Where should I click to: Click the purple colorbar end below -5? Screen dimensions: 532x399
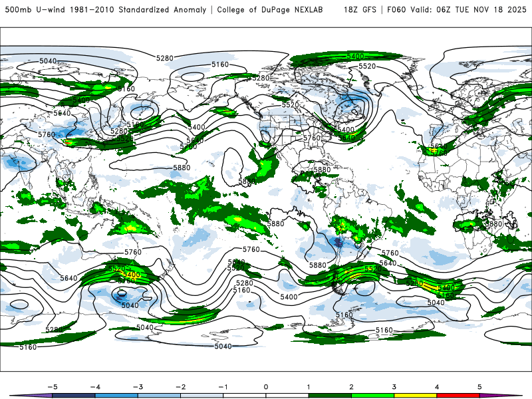(32, 396)
